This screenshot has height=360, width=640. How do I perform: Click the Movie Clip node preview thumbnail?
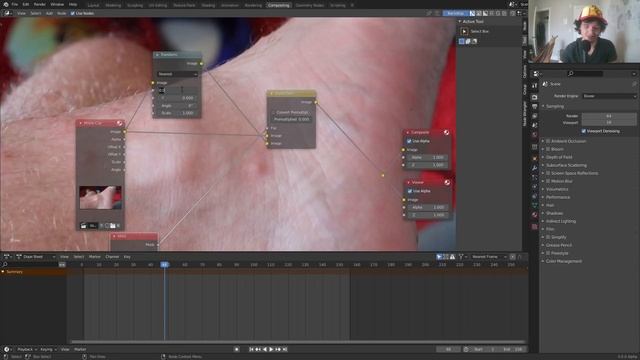click(100, 198)
